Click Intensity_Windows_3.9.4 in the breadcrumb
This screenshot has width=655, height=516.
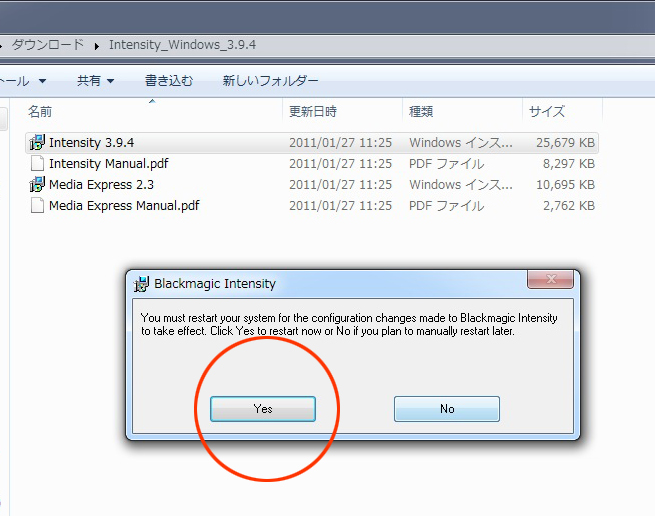click(x=183, y=44)
